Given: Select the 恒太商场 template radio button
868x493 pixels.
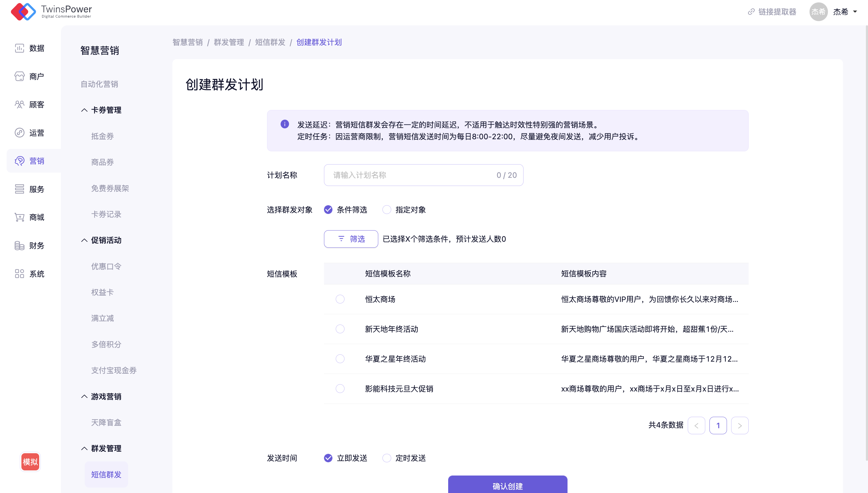Looking at the screenshot, I should pos(340,299).
